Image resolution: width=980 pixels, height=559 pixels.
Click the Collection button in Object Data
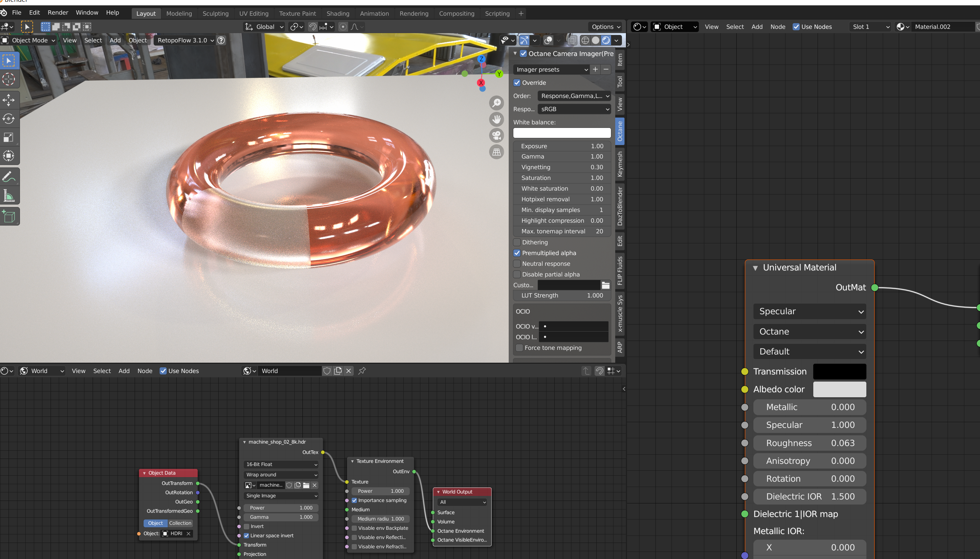coord(180,523)
